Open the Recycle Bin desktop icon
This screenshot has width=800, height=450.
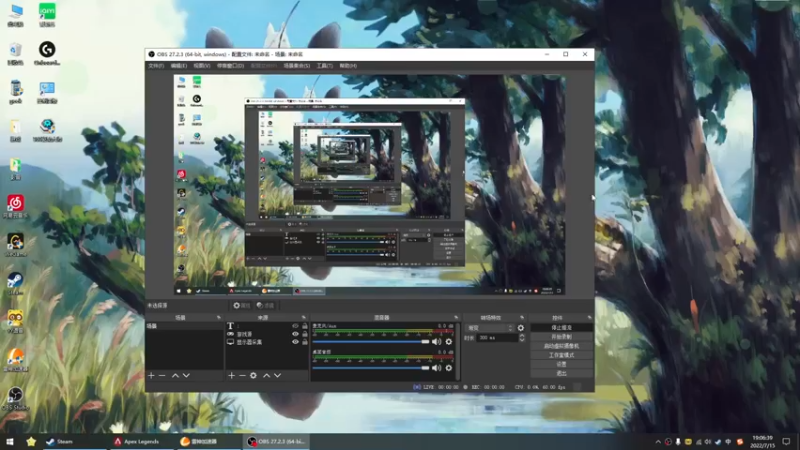(x=15, y=53)
